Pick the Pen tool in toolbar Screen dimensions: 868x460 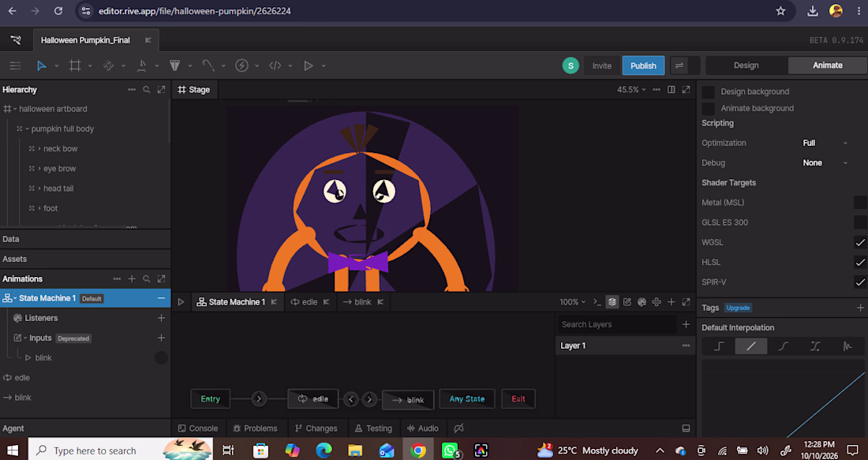pyautogui.click(x=142, y=65)
